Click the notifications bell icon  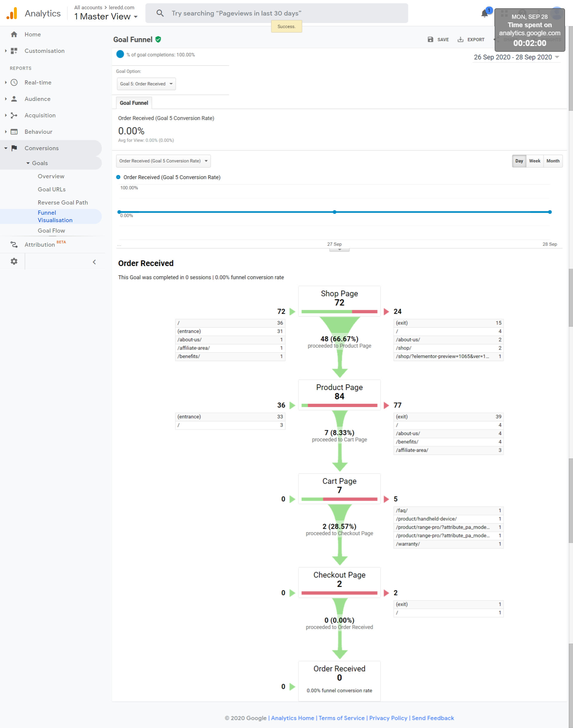(484, 14)
